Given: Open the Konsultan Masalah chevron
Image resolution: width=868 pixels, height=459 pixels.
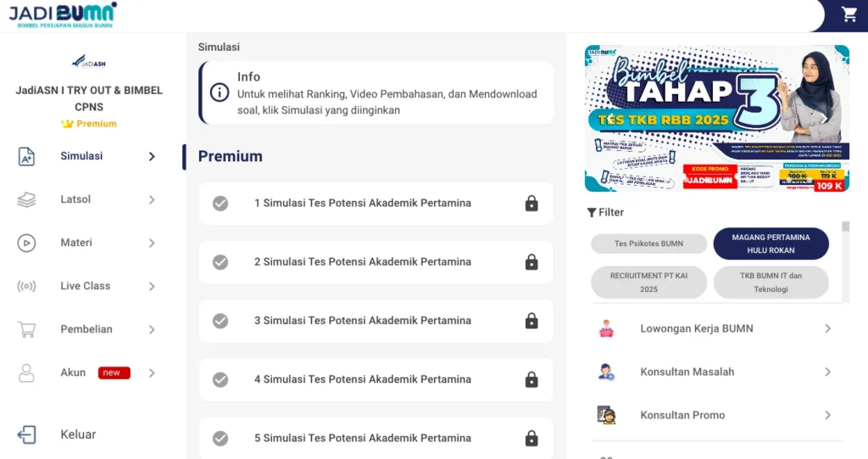Looking at the screenshot, I should (x=827, y=372).
